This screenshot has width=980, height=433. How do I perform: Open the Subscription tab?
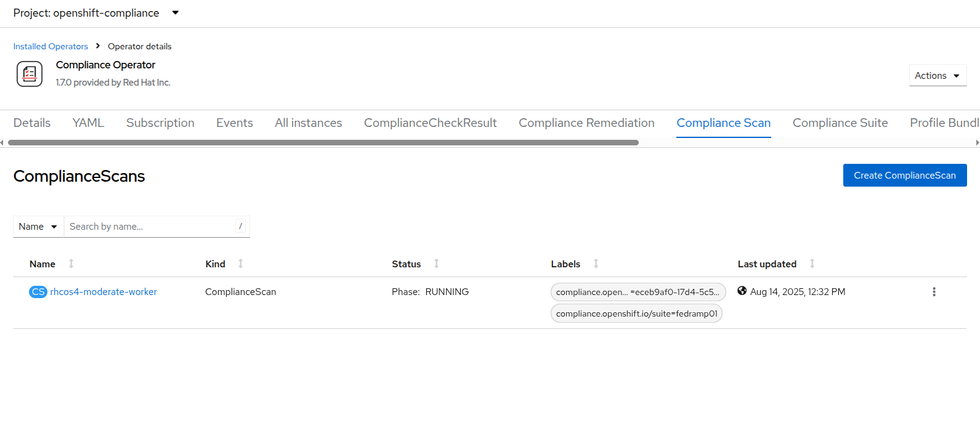coord(160,123)
